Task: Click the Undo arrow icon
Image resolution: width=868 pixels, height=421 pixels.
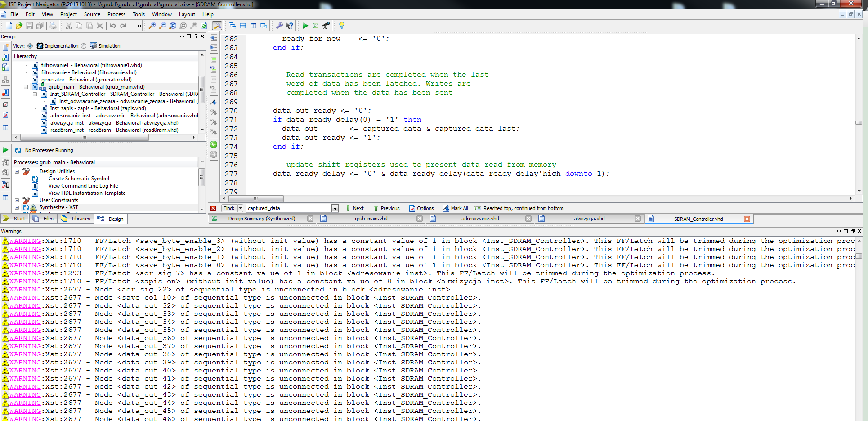Action: click(113, 26)
